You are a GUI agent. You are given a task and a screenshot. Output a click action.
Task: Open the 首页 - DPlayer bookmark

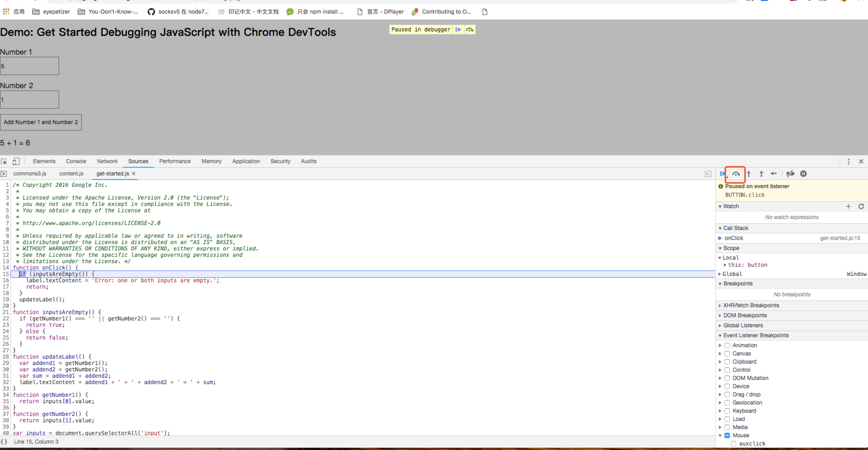tap(380, 12)
